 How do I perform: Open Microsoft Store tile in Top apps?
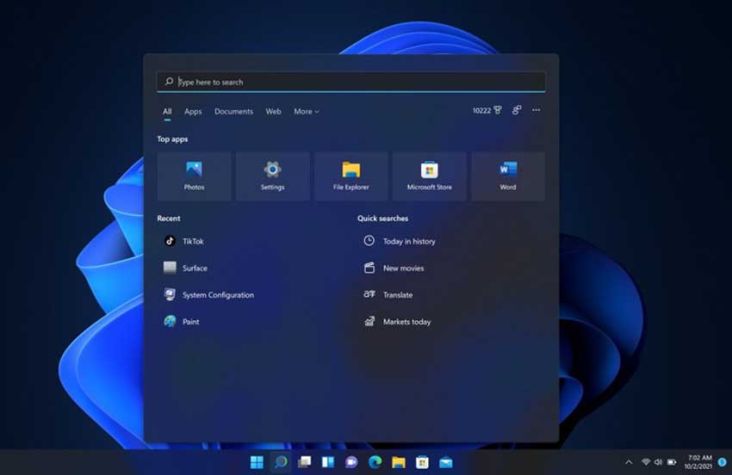pos(429,176)
